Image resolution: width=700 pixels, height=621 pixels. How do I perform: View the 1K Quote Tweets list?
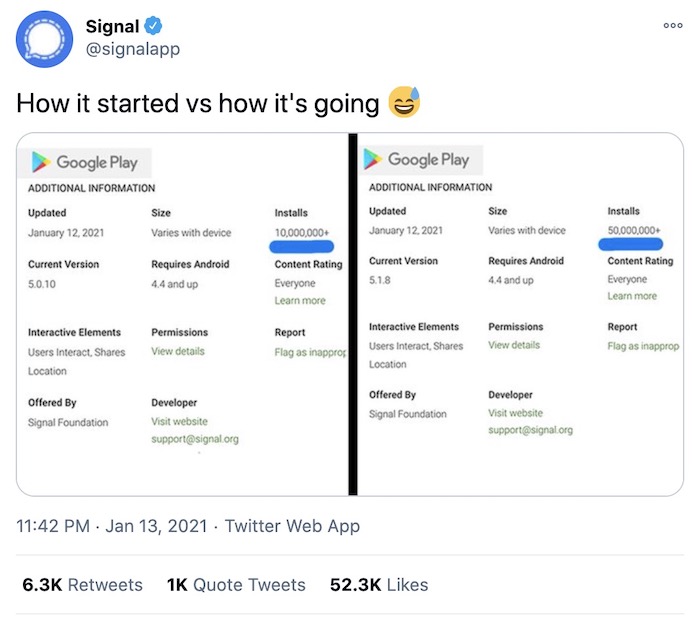(x=236, y=585)
